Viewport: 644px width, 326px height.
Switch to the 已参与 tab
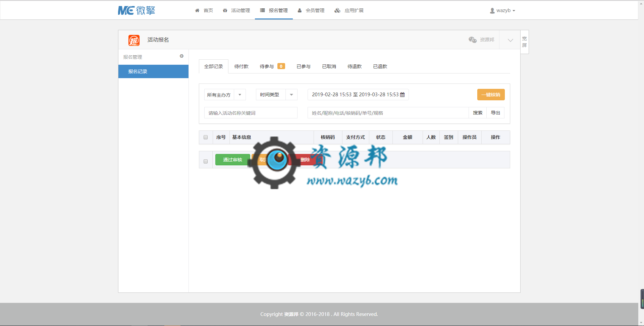(x=304, y=66)
